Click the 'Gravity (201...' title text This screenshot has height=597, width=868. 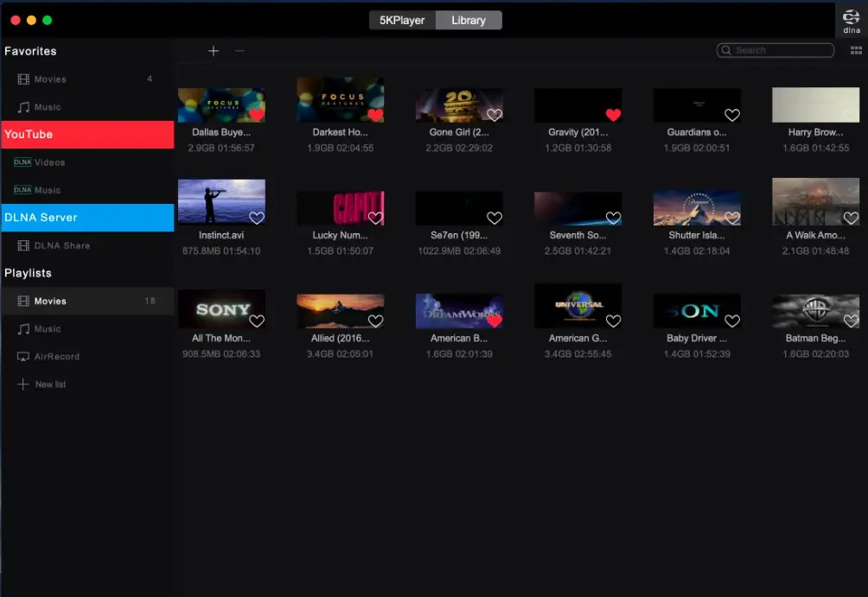click(578, 132)
